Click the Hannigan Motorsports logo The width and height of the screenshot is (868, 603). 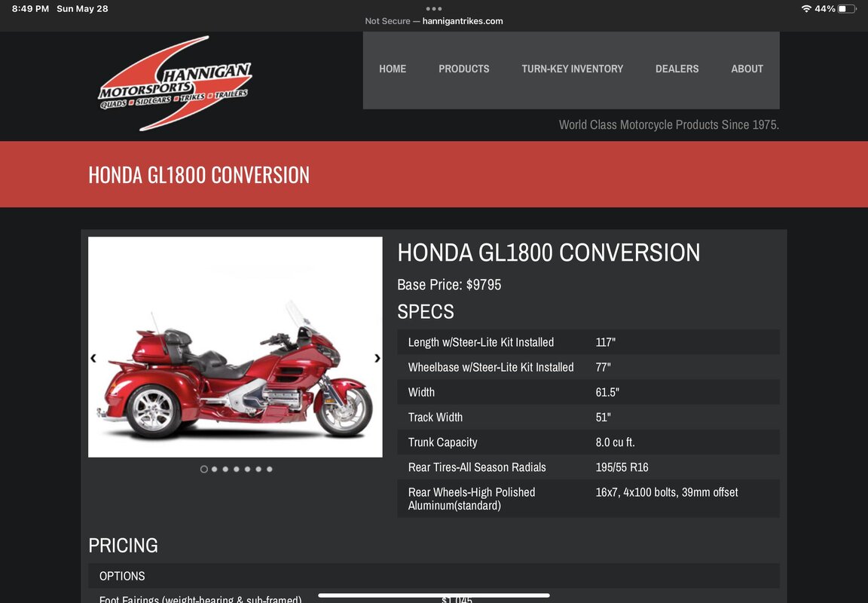pyautogui.click(x=175, y=84)
